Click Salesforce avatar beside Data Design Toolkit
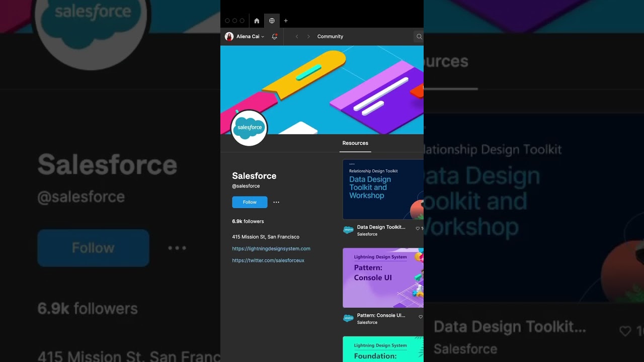644x362 pixels. coord(348,230)
